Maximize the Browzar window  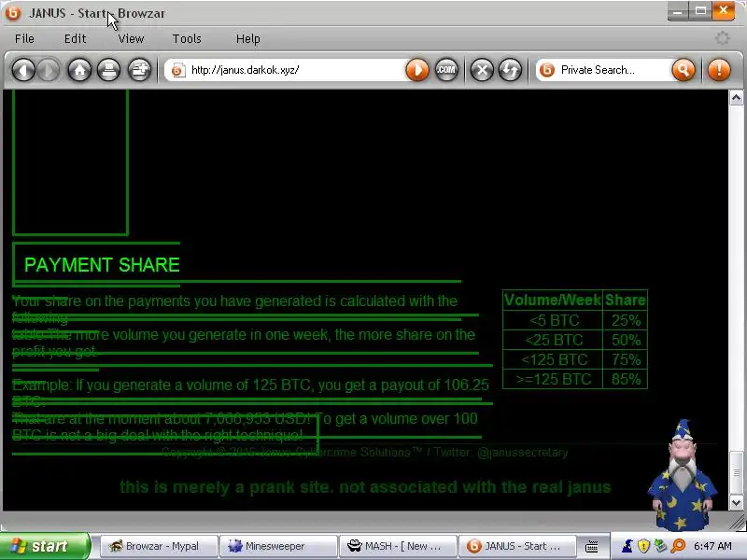click(700, 11)
